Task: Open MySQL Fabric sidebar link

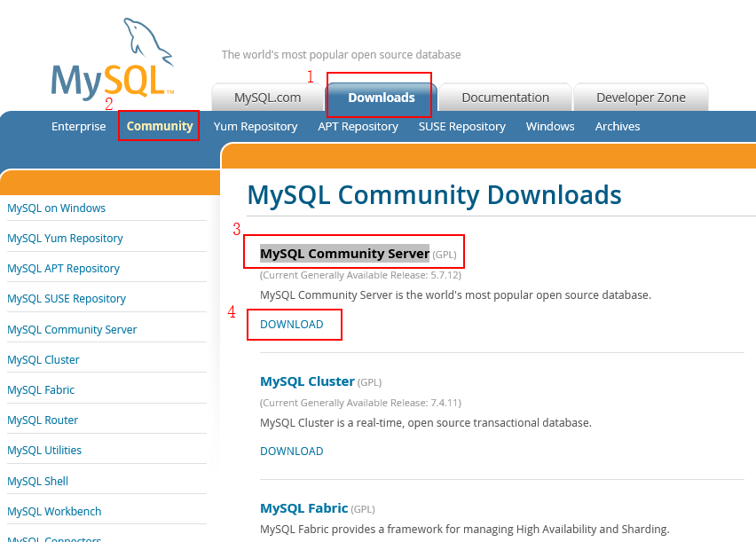Action: click(41, 390)
